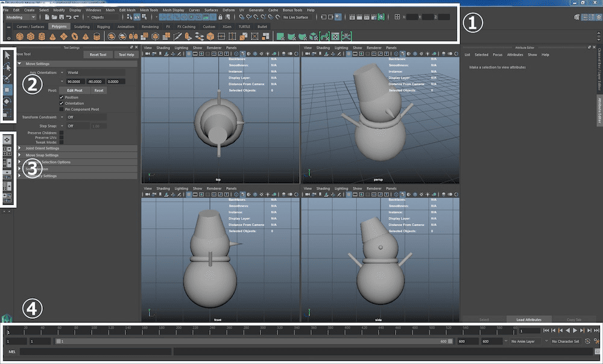Screen dimensions: 603x364
Task: Create a polygon plane from the shelf
Action: pos(64,37)
